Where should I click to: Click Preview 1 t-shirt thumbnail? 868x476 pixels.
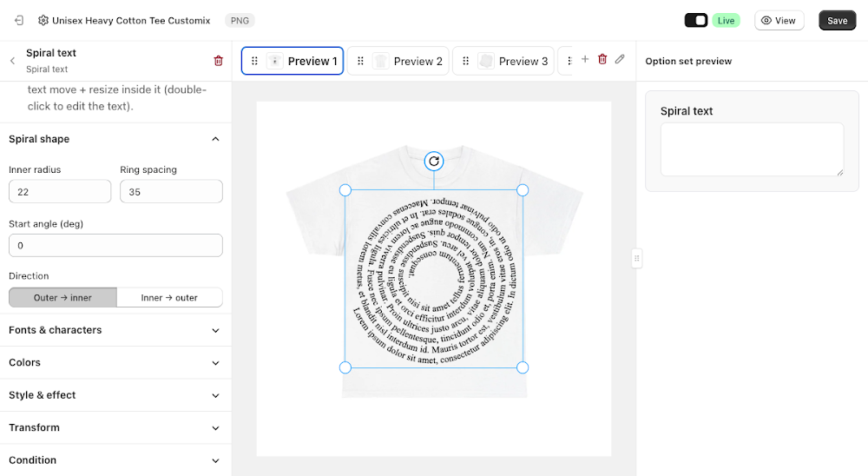click(274, 61)
